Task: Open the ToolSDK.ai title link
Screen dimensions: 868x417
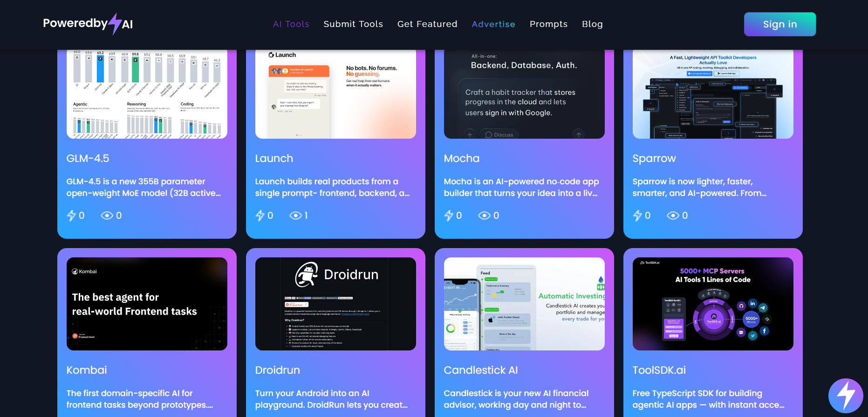Action: (659, 370)
